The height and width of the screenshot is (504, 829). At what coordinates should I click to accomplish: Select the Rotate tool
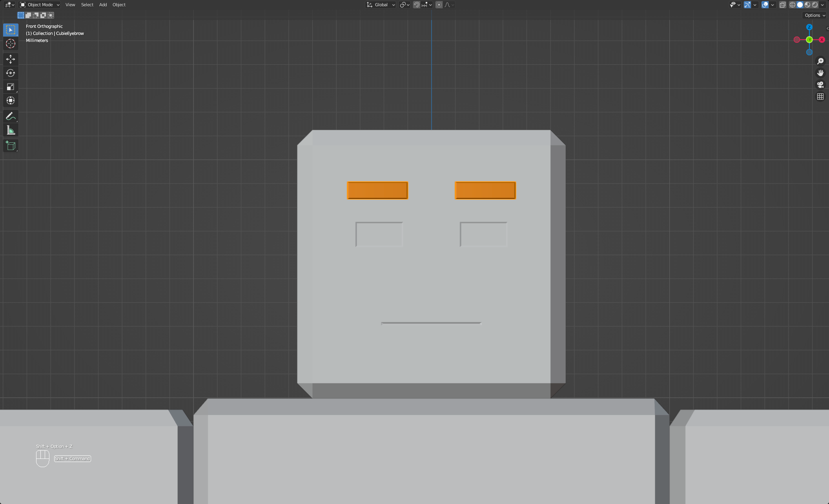click(11, 73)
